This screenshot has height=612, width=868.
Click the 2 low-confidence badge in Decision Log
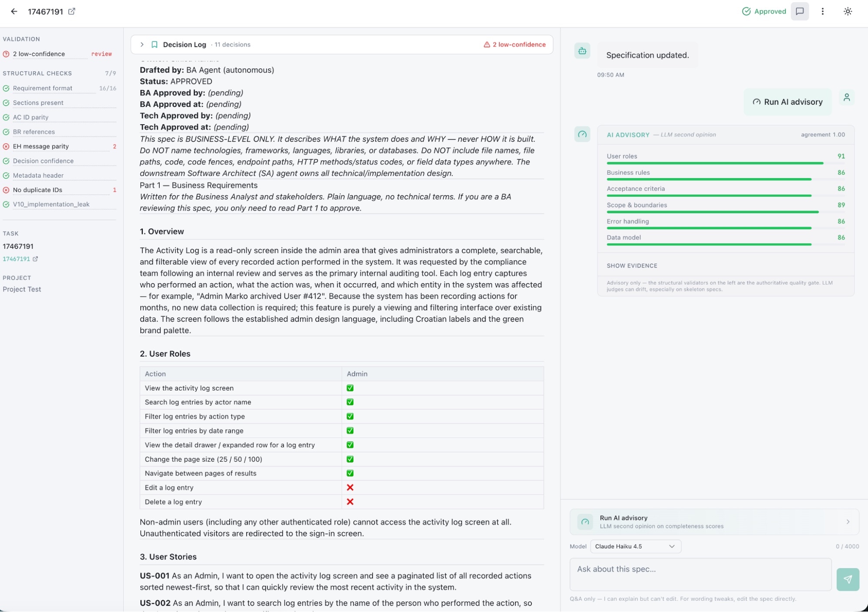click(x=514, y=45)
